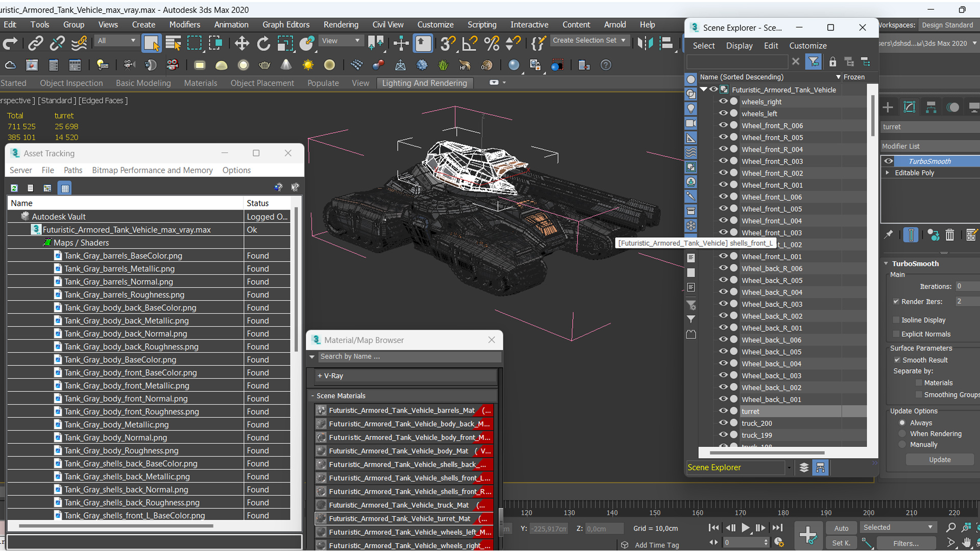
Task: Click Sort by Layer icon in Scene Explorer
Action: [804, 467]
